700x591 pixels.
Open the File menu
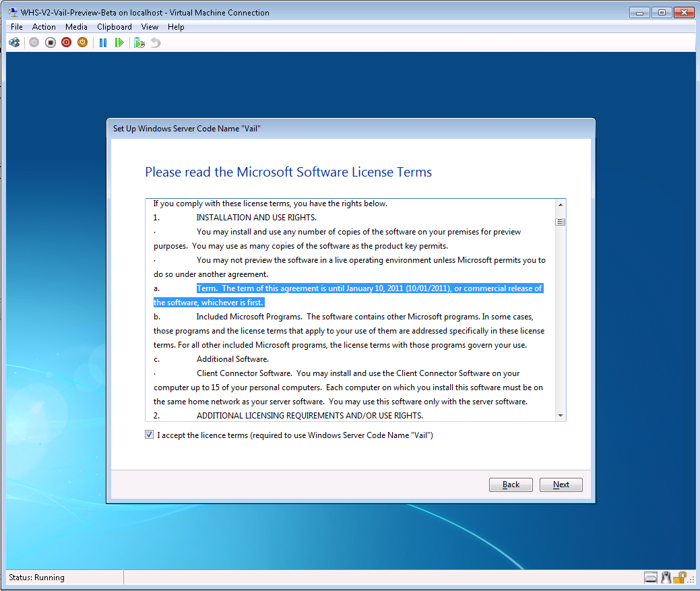pyautogui.click(x=17, y=27)
